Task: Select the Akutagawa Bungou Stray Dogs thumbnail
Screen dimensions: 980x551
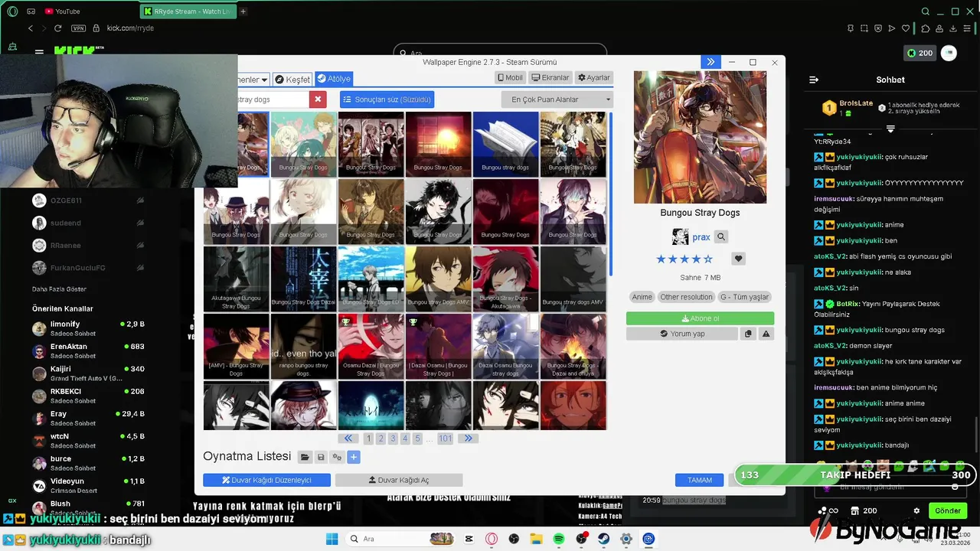Action: pyautogui.click(x=236, y=279)
